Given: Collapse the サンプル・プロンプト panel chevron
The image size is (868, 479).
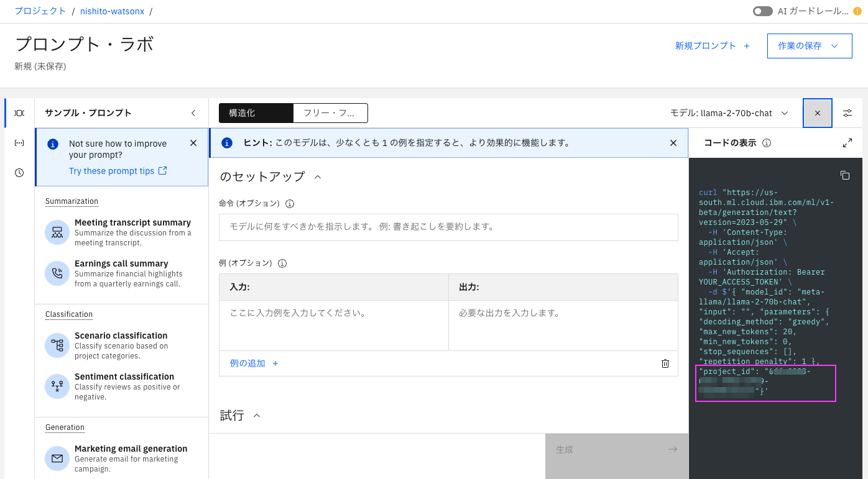Looking at the screenshot, I should coord(193,113).
